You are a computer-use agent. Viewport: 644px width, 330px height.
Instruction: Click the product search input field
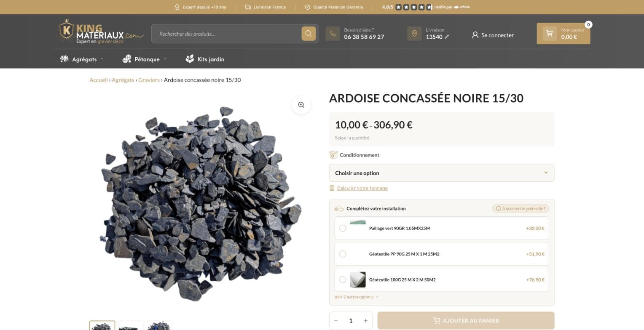pyautogui.click(x=226, y=34)
